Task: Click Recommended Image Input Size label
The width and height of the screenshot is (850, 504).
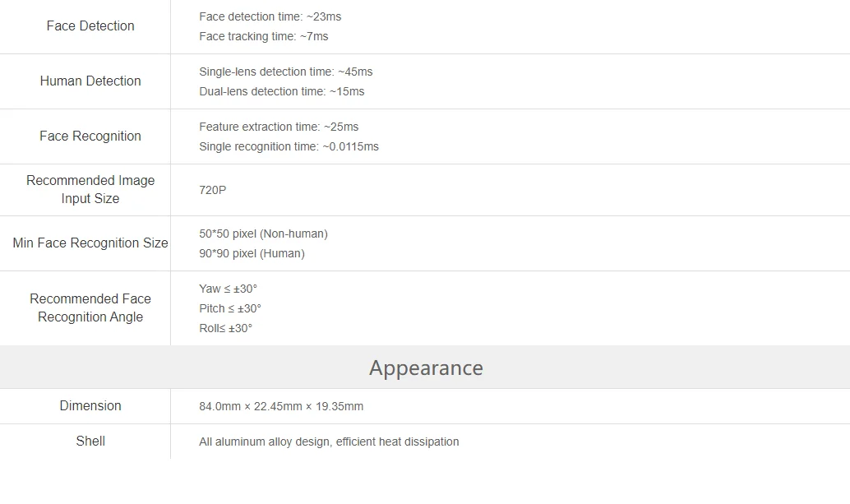Action: tap(90, 189)
